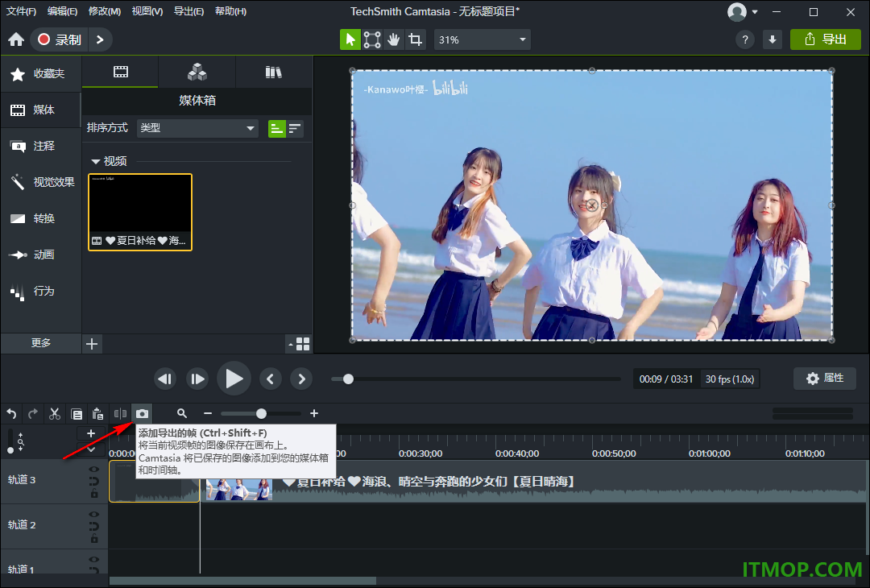Select the green edit arrow tool
Image resolution: width=870 pixels, height=588 pixels.
350,39
